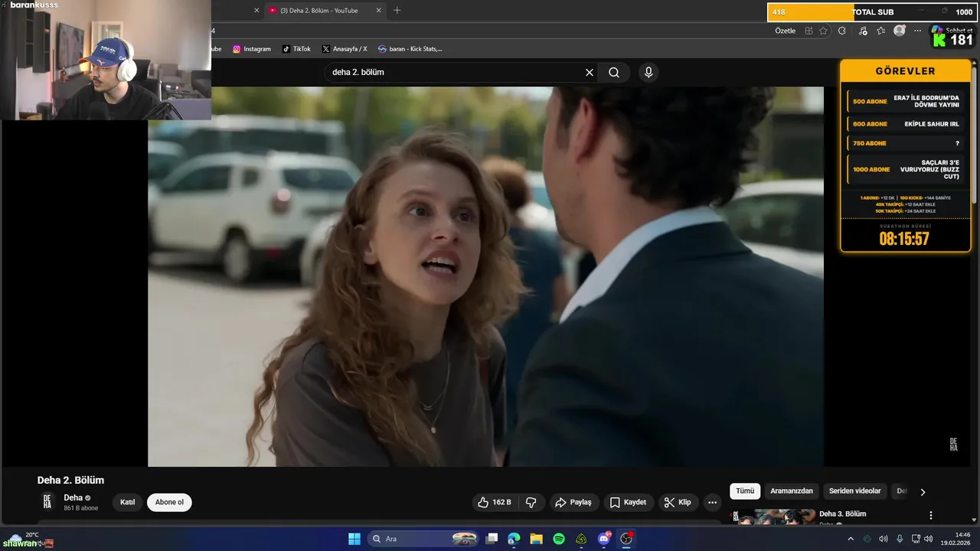Play or pause the Deha video

(x=485, y=276)
